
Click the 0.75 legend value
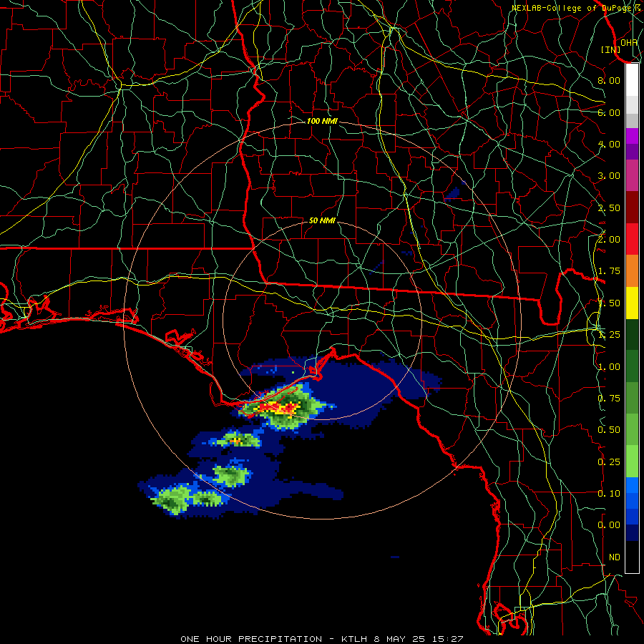(609, 399)
